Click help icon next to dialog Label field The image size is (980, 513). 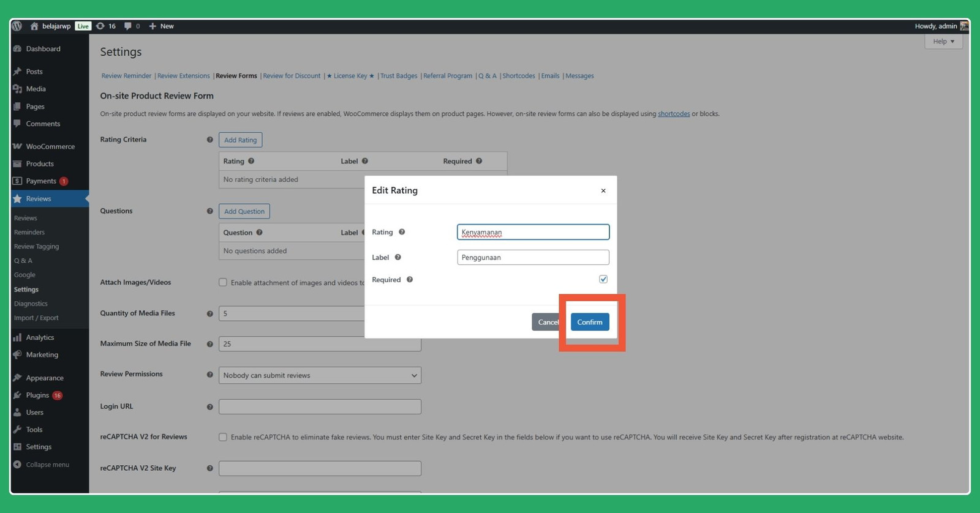tap(398, 258)
